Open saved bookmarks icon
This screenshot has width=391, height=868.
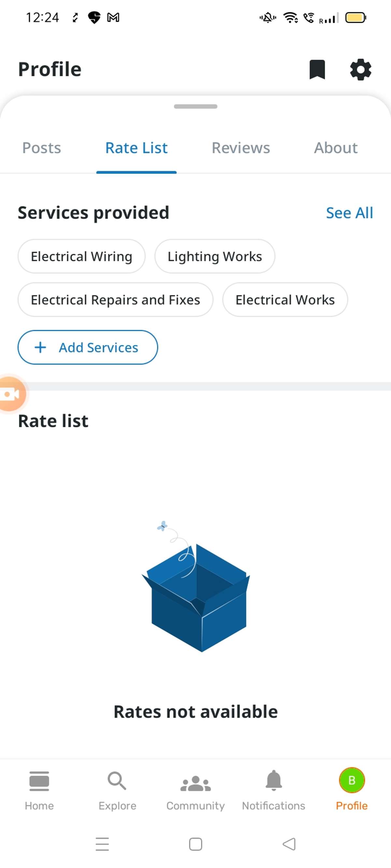click(x=317, y=70)
